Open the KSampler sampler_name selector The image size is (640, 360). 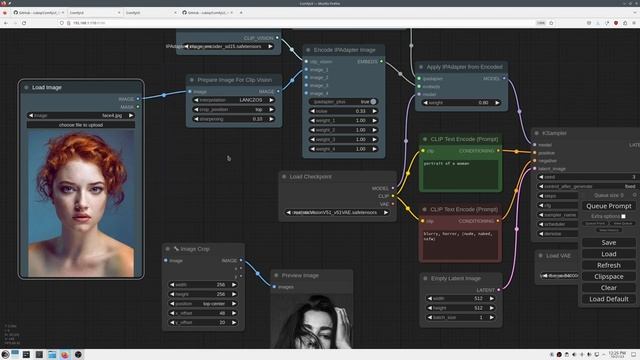(x=558, y=215)
